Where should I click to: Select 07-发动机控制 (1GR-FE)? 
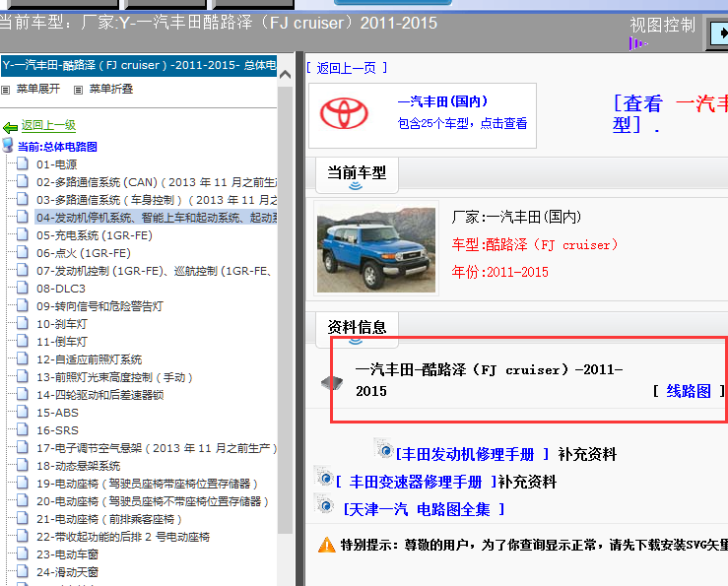155,271
